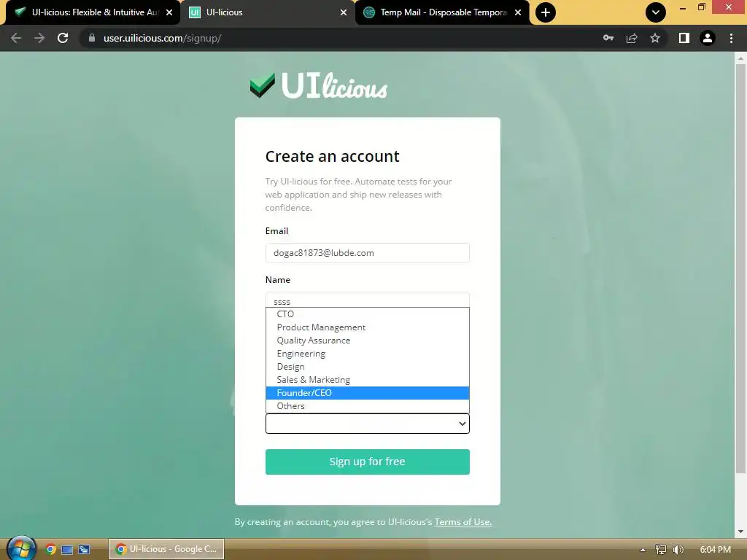Click the 6:04 PM clock

[x=715, y=550]
